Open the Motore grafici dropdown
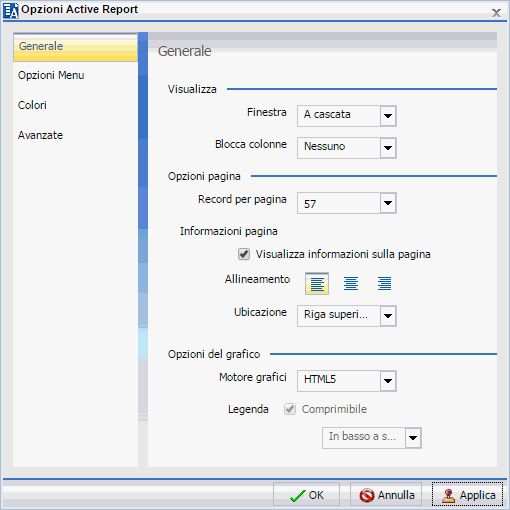Screen dimensions: 510x510 pyautogui.click(x=388, y=381)
